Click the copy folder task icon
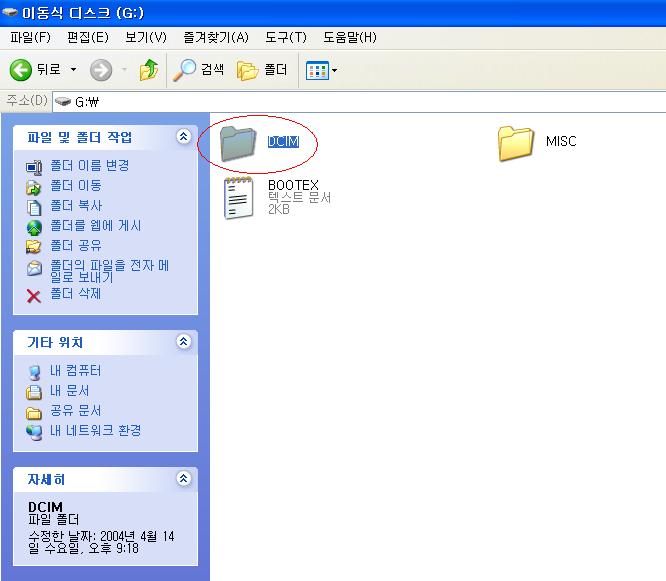The width and height of the screenshot is (666, 581). 34,208
